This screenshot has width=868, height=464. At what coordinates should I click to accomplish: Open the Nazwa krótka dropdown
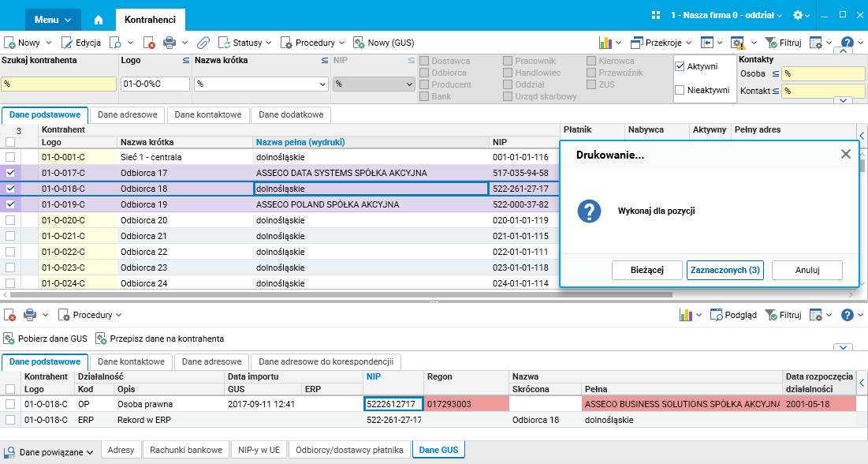click(x=322, y=84)
